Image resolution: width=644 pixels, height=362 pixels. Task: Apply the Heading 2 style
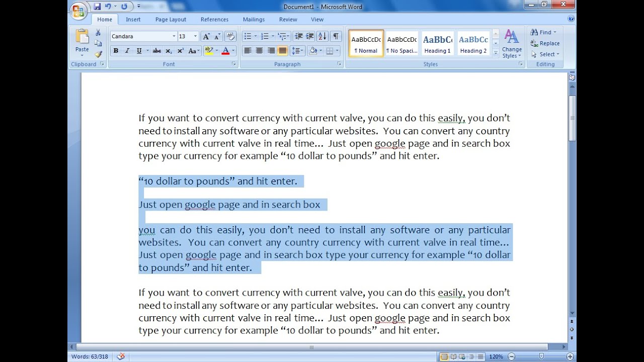click(x=473, y=44)
